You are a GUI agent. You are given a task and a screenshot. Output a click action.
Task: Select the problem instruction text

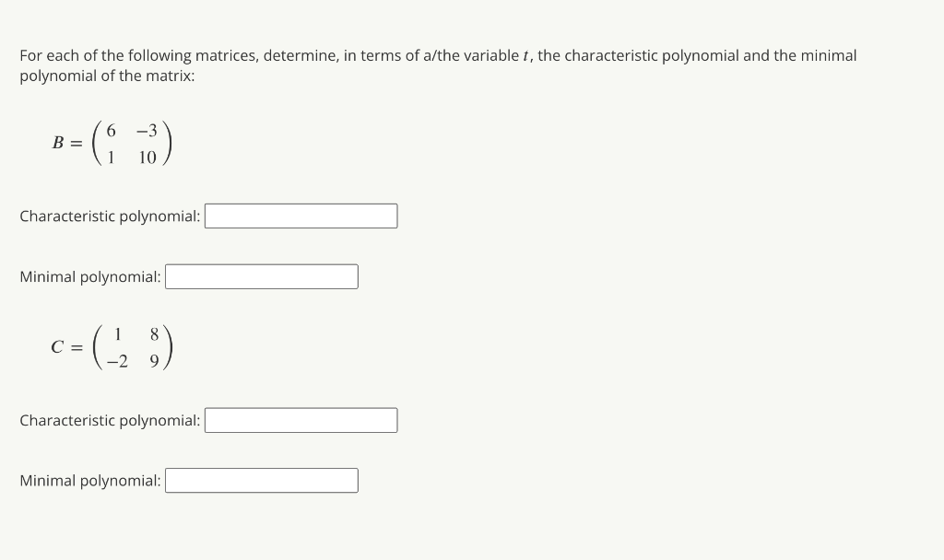[x=437, y=64]
